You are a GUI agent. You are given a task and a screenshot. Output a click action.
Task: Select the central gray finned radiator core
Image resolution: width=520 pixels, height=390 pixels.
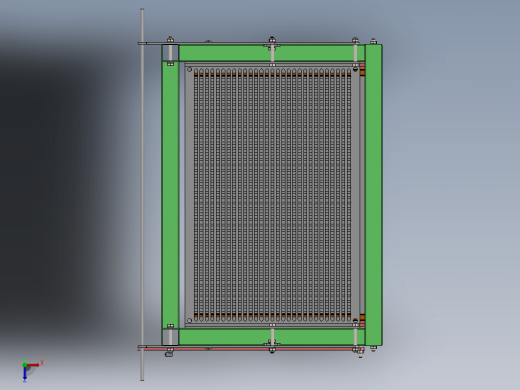pyautogui.click(x=272, y=195)
